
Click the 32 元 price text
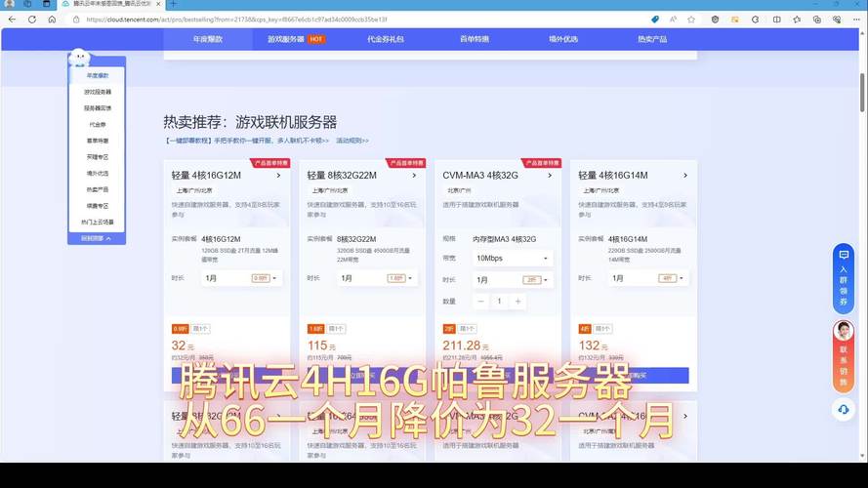(183, 346)
